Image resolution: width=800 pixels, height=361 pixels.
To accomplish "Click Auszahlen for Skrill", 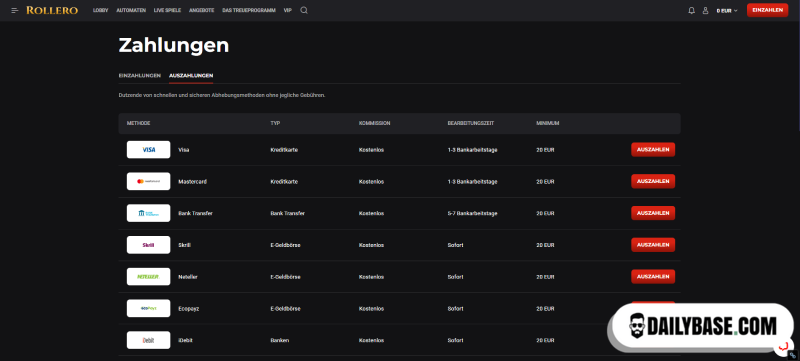I will [x=653, y=245].
